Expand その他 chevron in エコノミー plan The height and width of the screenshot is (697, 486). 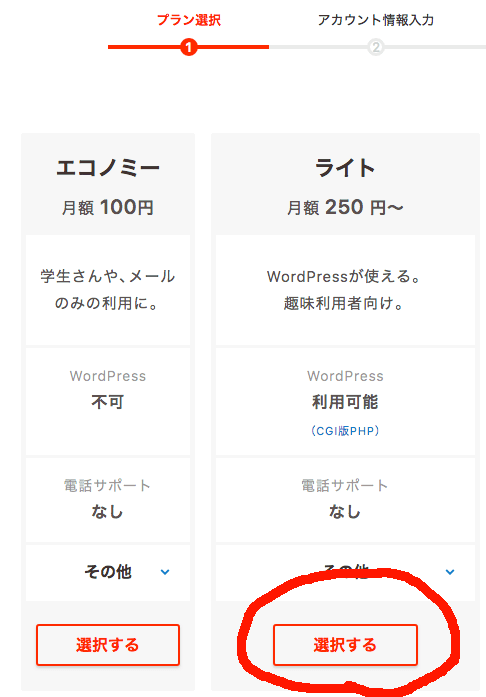165,572
